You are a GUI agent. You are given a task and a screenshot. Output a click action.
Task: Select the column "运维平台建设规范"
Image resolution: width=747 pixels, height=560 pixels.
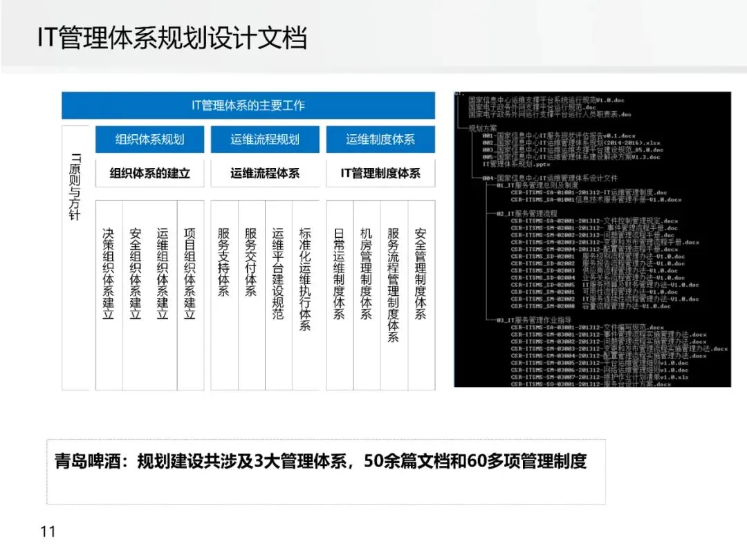[x=278, y=273]
